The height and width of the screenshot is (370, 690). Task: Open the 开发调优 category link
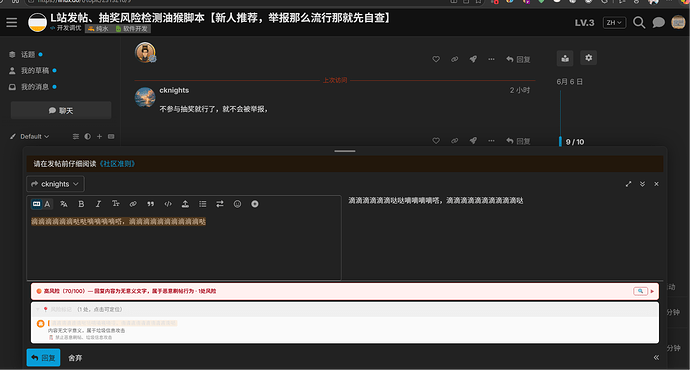(x=66, y=28)
